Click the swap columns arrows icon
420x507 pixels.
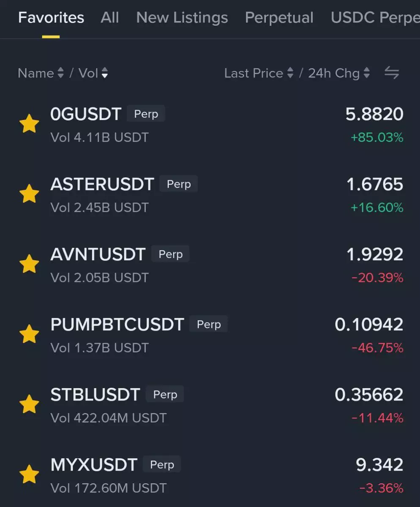click(392, 73)
